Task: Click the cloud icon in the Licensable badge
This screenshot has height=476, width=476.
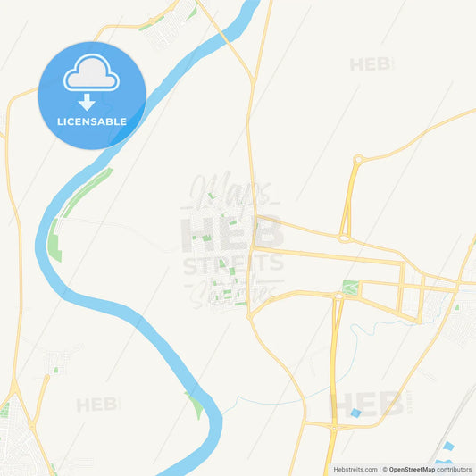Action: pos(91,72)
